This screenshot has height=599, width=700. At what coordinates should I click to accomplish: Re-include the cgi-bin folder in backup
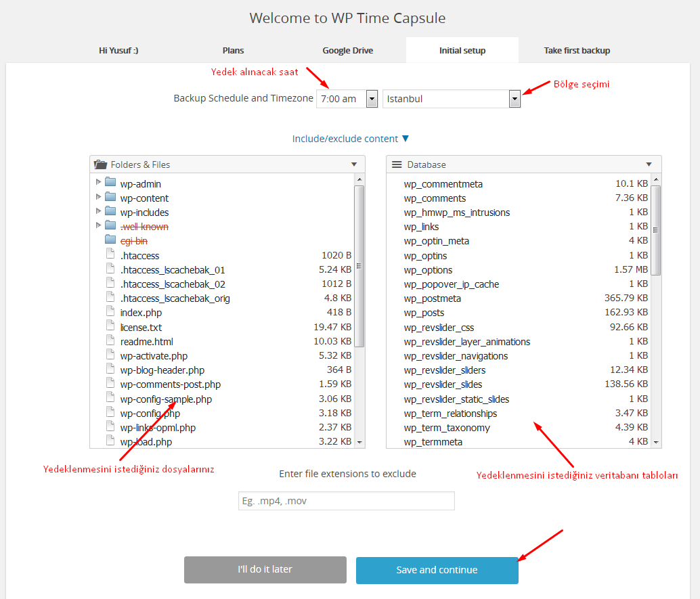[133, 240]
